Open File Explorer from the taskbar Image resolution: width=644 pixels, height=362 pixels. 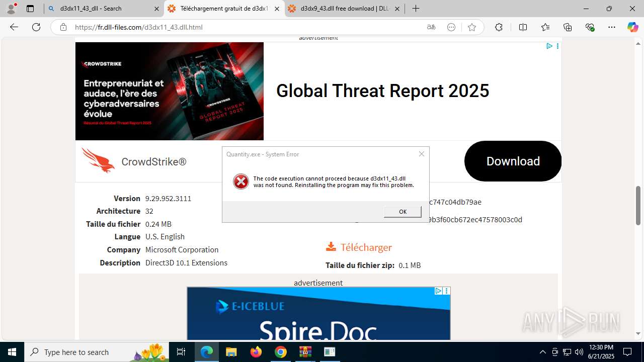[231, 352]
